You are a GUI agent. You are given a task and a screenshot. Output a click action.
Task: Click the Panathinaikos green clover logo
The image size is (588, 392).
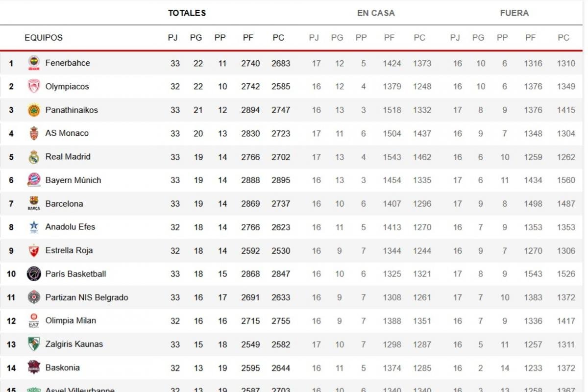(34, 110)
